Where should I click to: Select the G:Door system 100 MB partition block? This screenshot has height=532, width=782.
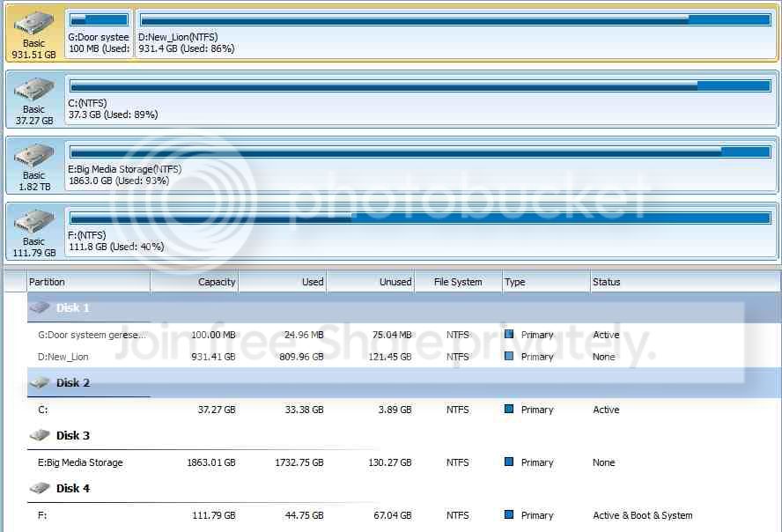coord(99,33)
